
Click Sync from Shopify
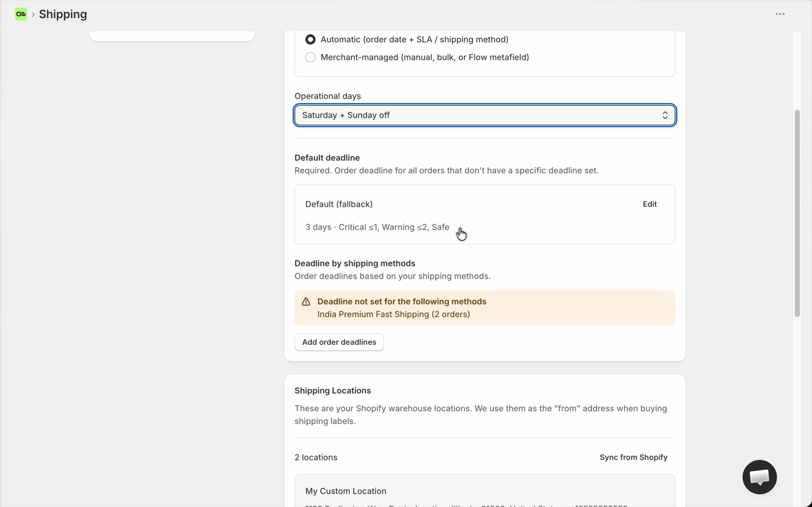pyautogui.click(x=633, y=457)
